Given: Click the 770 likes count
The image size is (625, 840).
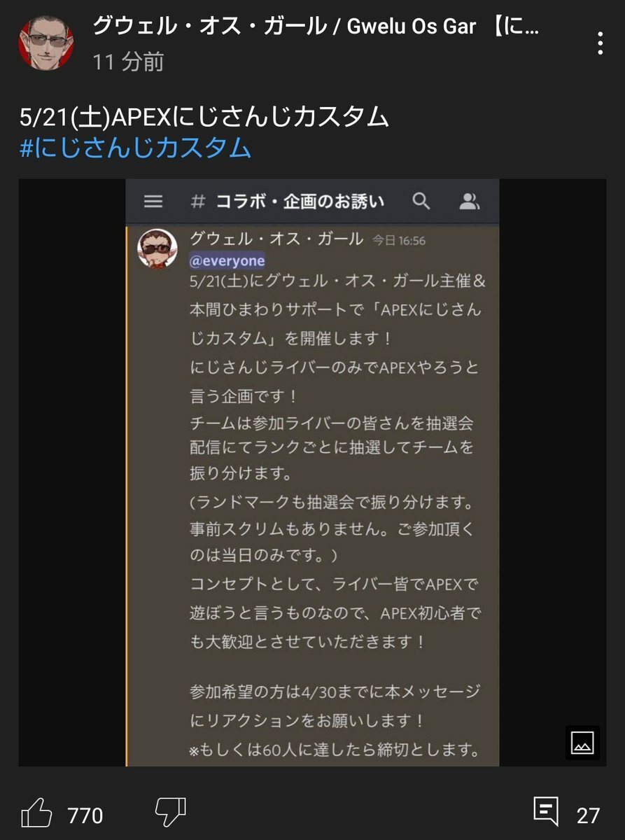Looking at the screenshot, I should 85,815.
